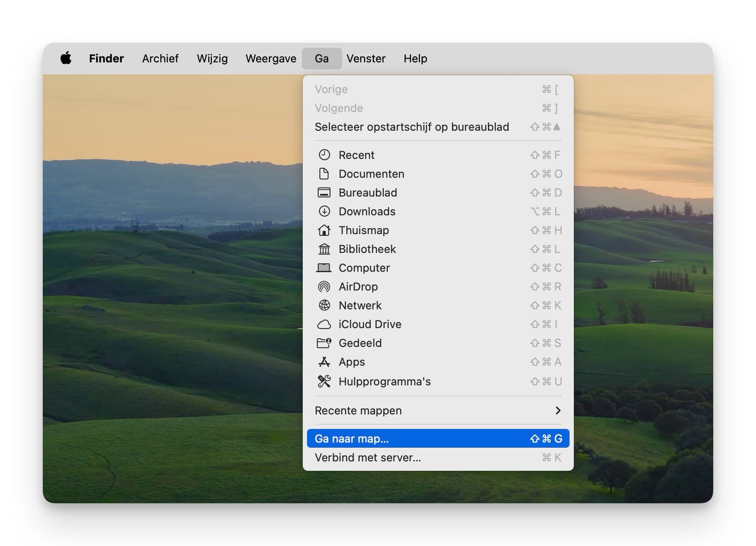Viewport: 756px width, 546px height.
Task: Select the Thuismap entry label
Action: pos(363,230)
